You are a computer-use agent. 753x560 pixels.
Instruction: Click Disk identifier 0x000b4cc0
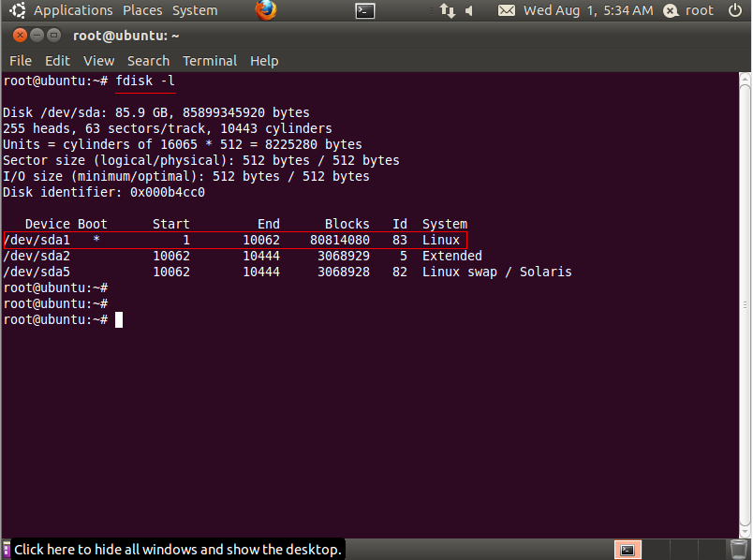point(104,193)
